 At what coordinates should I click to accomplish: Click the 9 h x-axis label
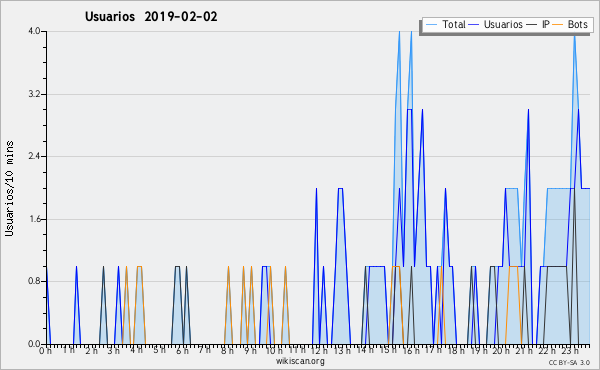(250, 351)
